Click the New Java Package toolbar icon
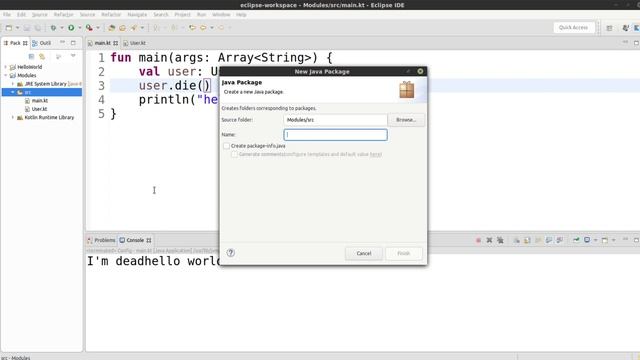The image size is (640, 360). point(111,28)
